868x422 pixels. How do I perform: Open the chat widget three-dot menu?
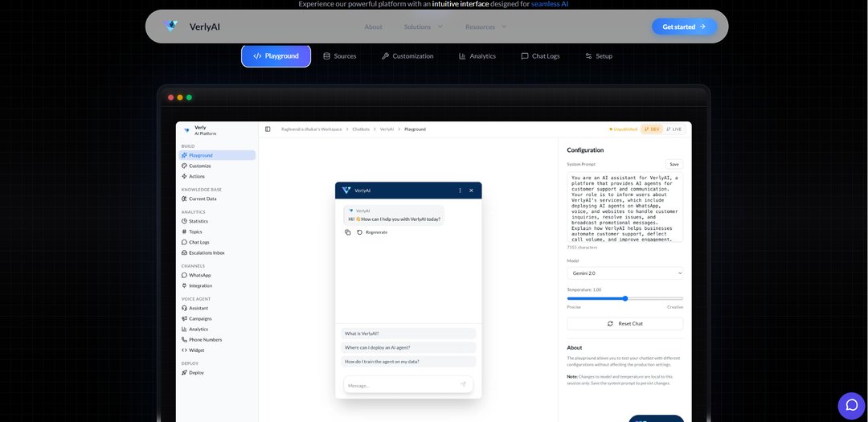[460, 191]
